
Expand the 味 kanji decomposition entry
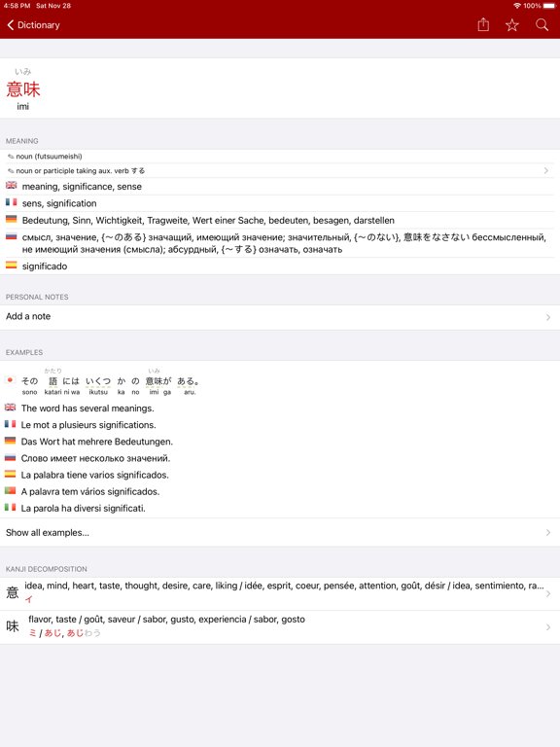coord(280,627)
